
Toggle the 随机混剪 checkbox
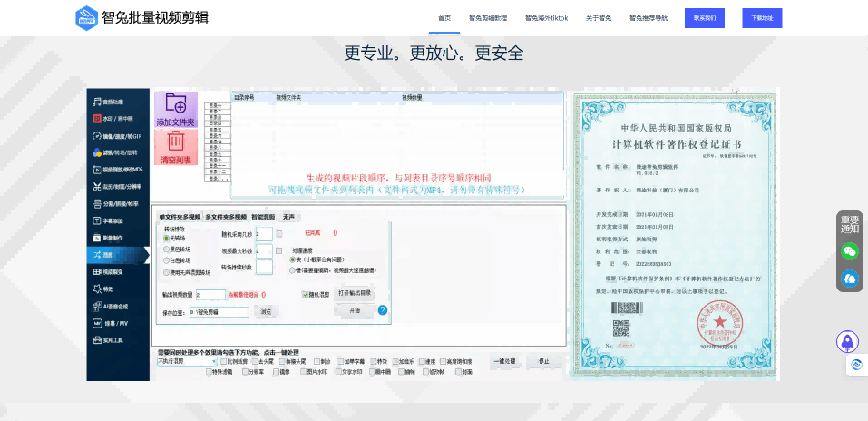point(306,294)
